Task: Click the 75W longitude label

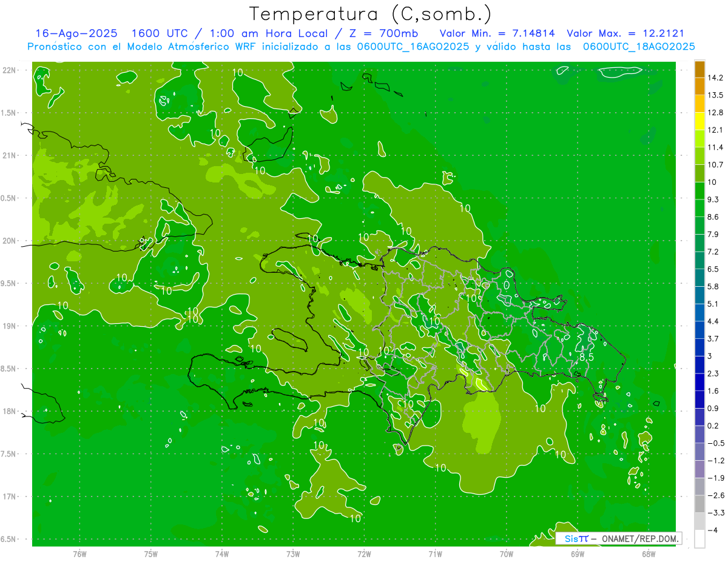Action: pyautogui.click(x=151, y=554)
